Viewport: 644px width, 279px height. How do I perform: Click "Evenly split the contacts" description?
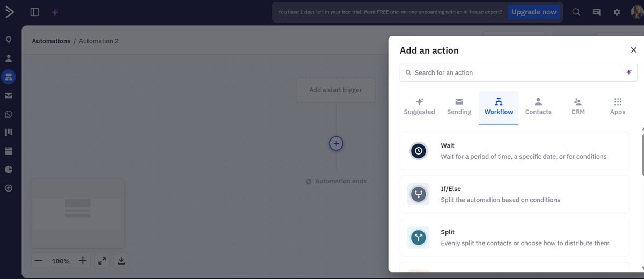coord(525,243)
